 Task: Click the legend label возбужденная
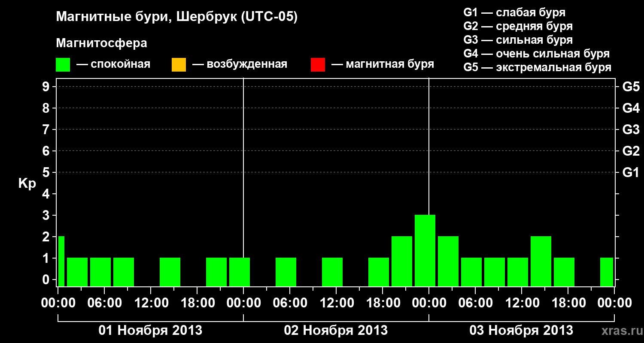coord(247,65)
